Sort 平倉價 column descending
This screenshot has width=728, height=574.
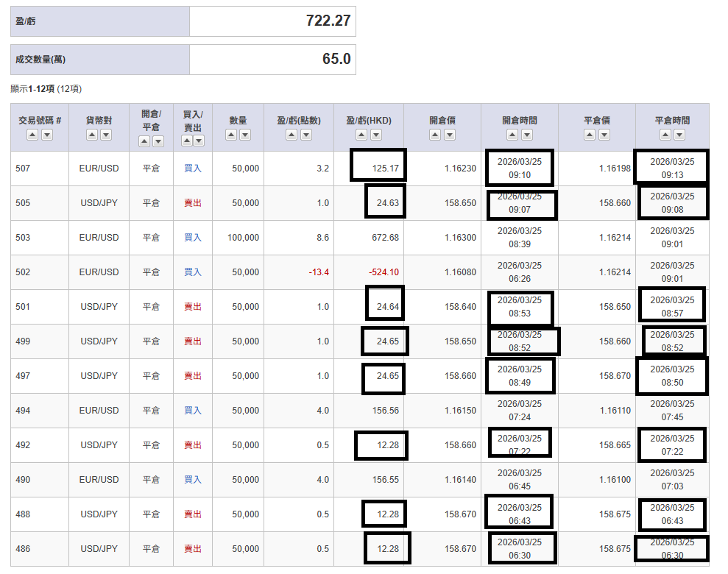(x=604, y=135)
